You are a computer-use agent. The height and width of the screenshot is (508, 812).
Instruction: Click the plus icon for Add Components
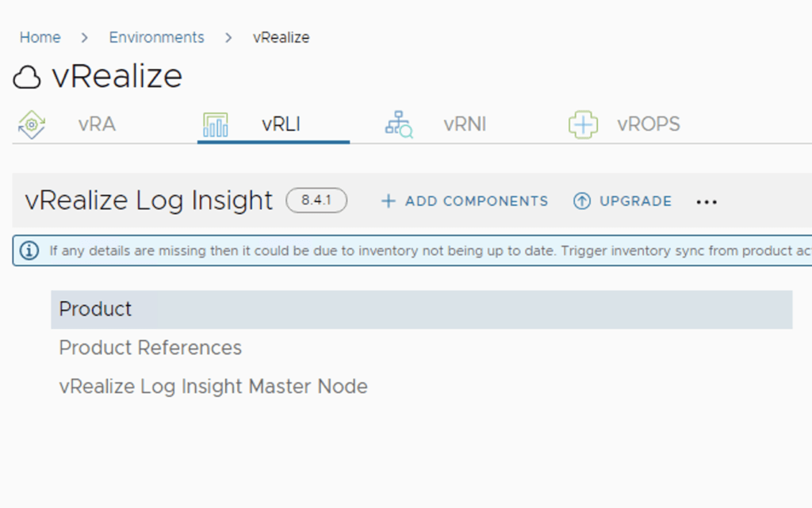[x=388, y=201]
